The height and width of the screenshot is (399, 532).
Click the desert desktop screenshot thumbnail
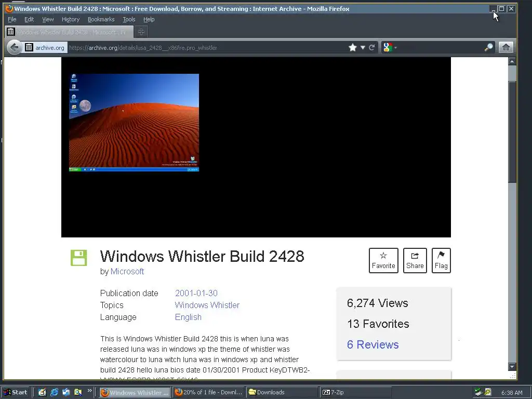click(134, 123)
